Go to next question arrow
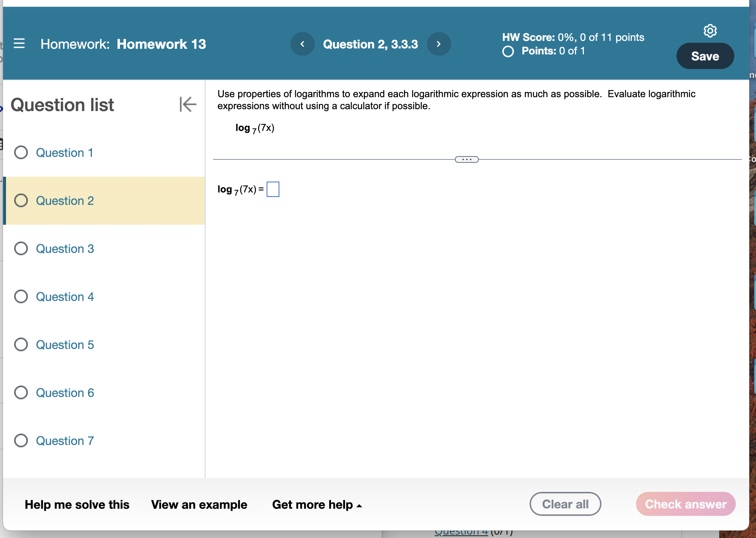Screen dimensions: 756x538 click(x=439, y=44)
